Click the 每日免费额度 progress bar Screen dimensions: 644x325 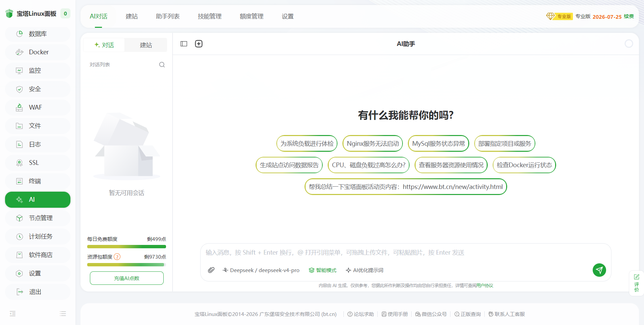click(x=126, y=247)
